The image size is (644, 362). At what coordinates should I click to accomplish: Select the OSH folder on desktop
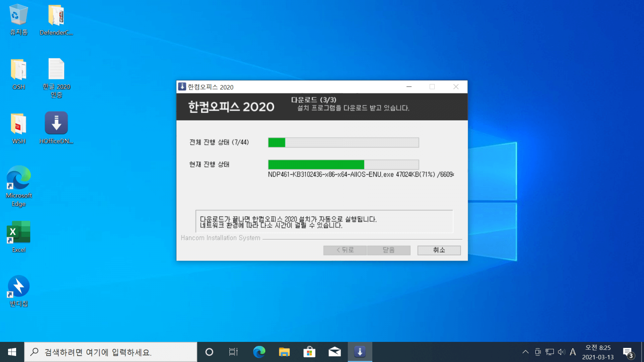pyautogui.click(x=19, y=74)
